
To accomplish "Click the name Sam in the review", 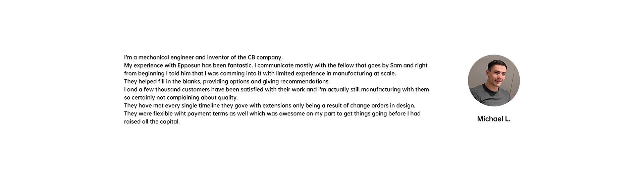I will pyautogui.click(x=396, y=66).
